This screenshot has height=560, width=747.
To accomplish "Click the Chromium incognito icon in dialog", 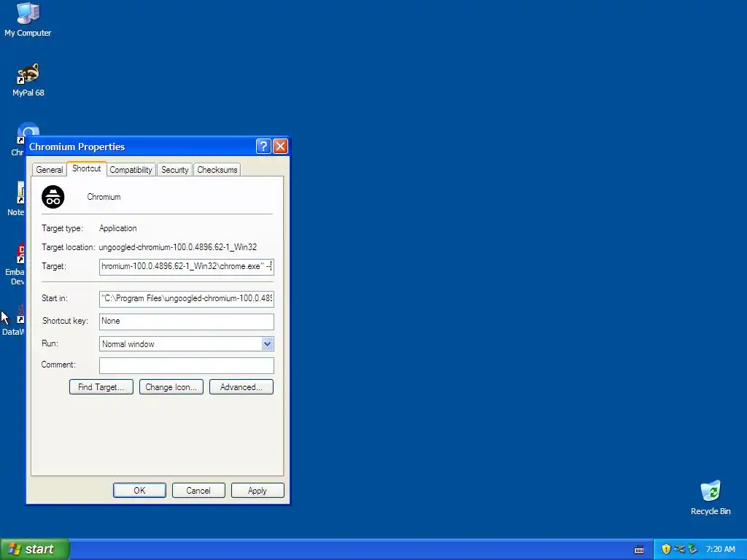I will pyautogui.click(x=53, y=197).
